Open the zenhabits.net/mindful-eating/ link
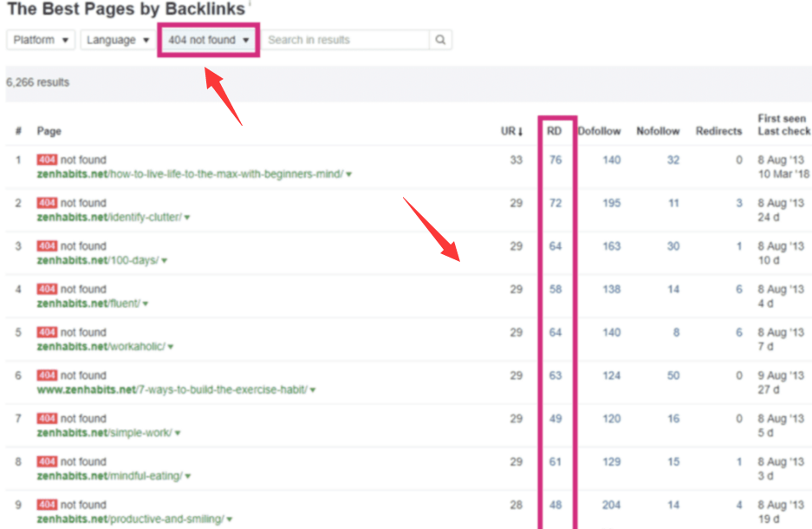Screen dimensions: 812x529 [x=109, y=475]
